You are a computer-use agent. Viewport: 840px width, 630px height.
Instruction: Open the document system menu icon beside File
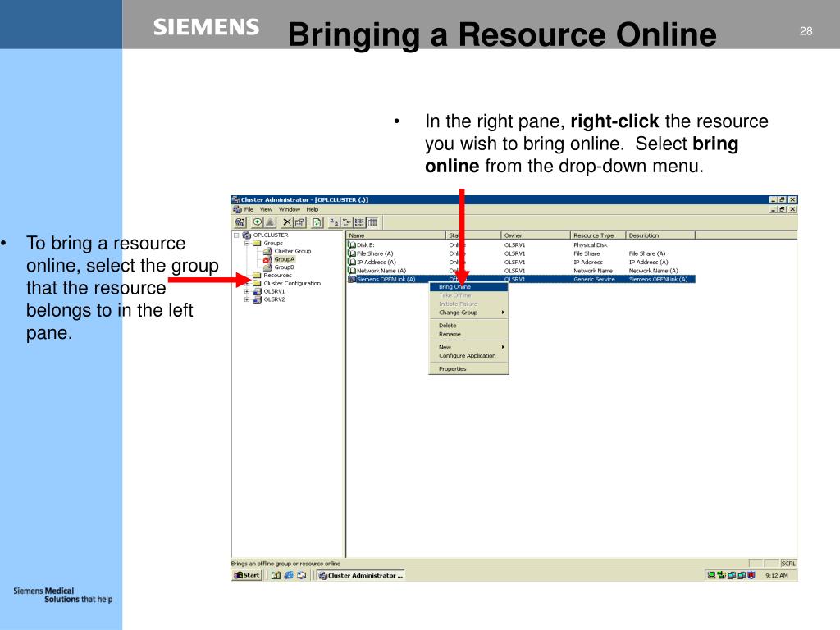(x=237, y=209)
